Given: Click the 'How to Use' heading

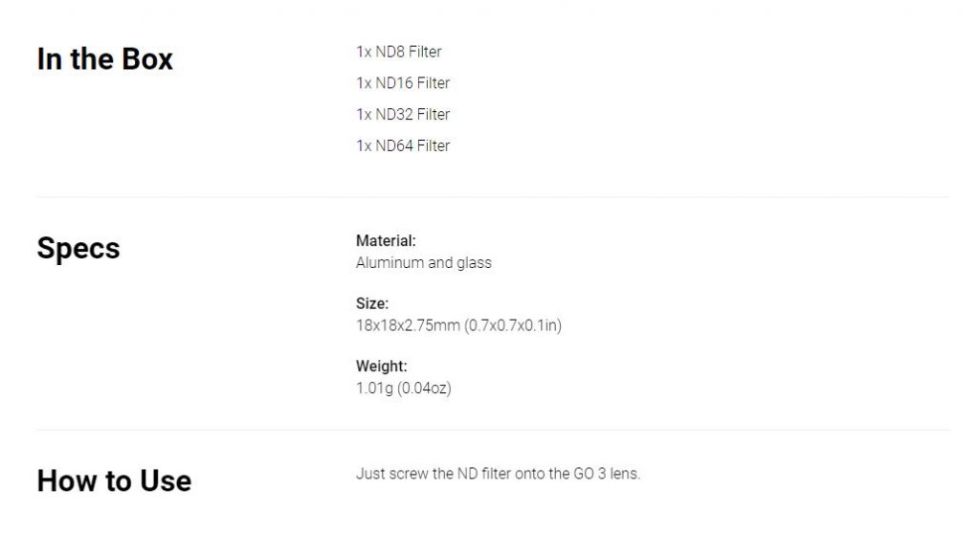Looking at the screenshot, I should tap(114, 480).
